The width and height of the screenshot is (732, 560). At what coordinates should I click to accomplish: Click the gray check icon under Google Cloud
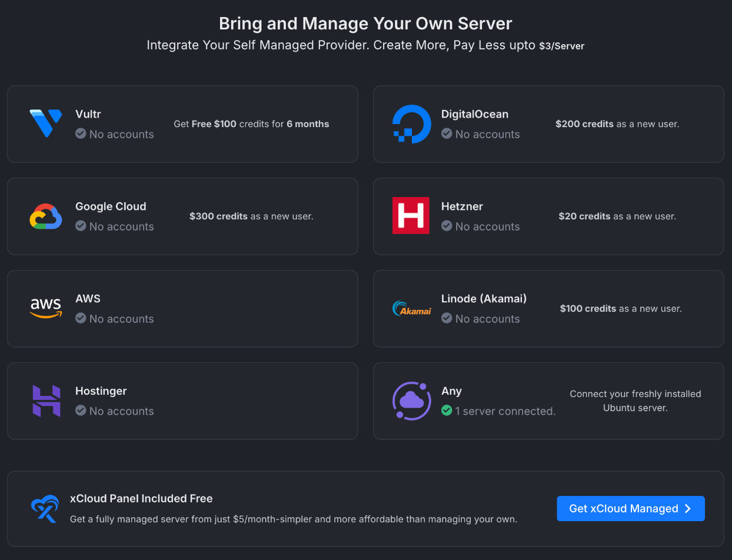(81, 226)
